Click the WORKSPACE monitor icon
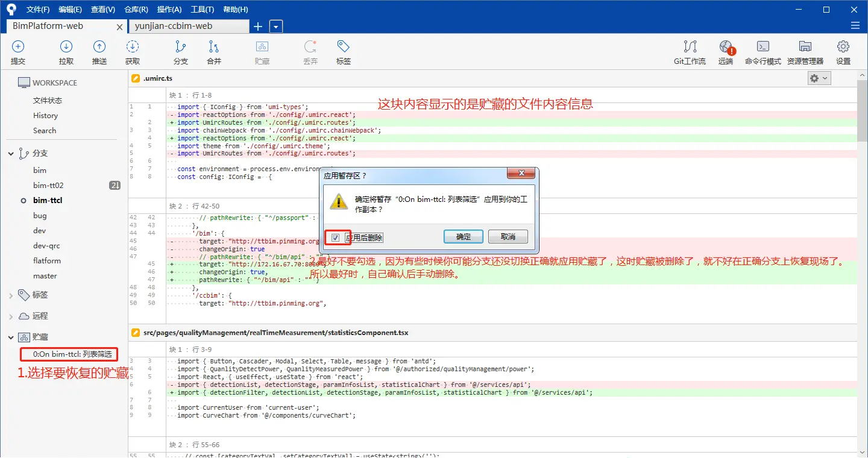This screenshot has width=868, height=458. [24, 83]
